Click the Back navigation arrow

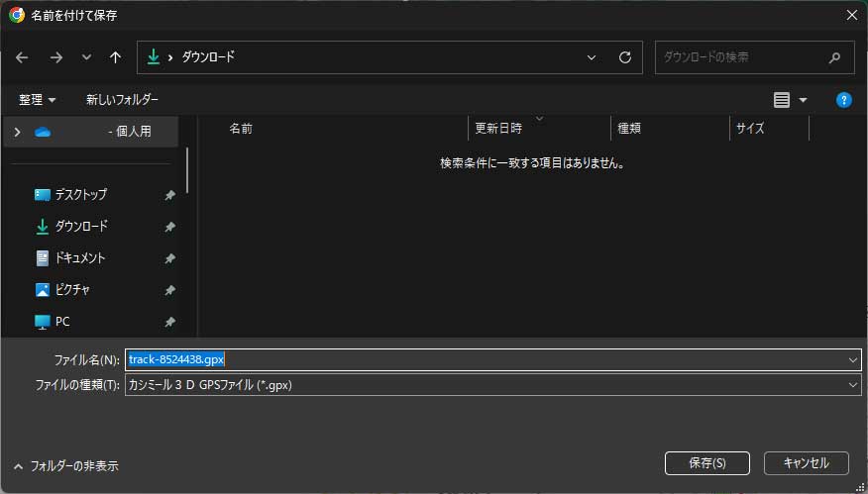[22, 57]
